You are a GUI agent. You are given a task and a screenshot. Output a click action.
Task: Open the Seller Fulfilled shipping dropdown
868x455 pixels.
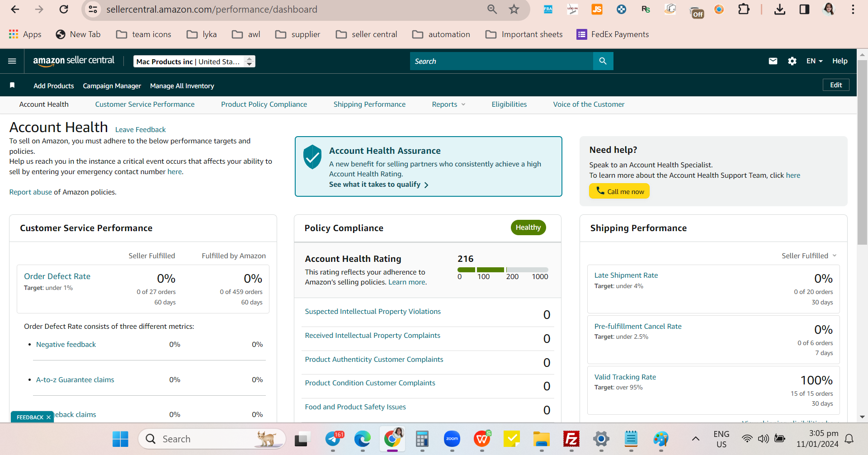pyautogui.click(x=809, y=256)
